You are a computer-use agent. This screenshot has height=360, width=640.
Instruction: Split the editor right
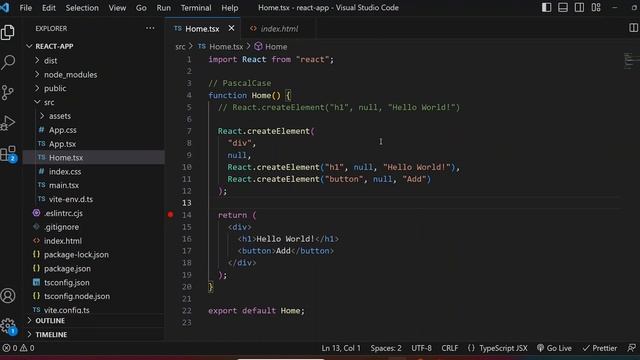coord(633,28)
